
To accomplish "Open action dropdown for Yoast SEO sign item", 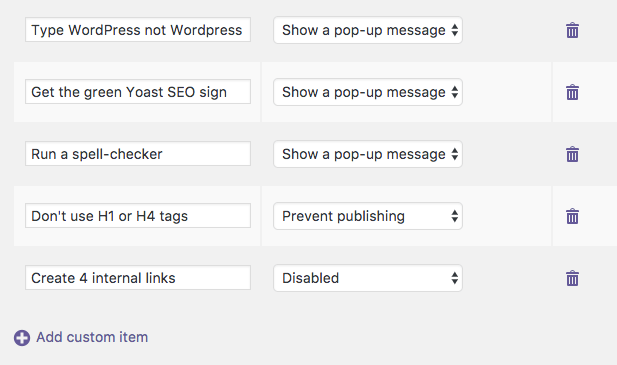I will [x=368, y=92].
